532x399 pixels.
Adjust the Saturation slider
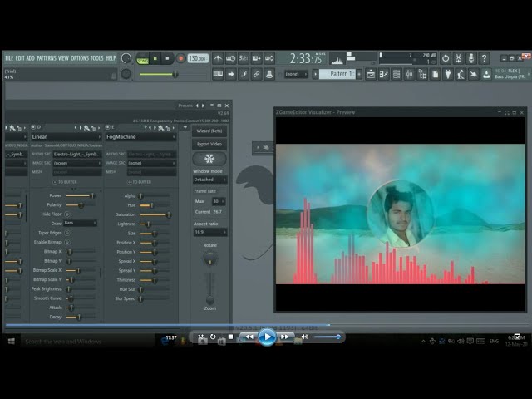pyautogui.click(x=155, y=214)
